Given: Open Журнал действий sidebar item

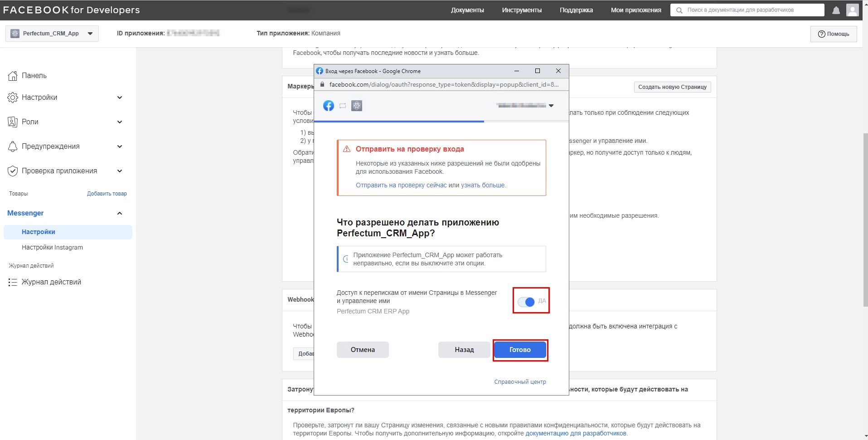Looking at the screenshot, I should tap(51, 282).
